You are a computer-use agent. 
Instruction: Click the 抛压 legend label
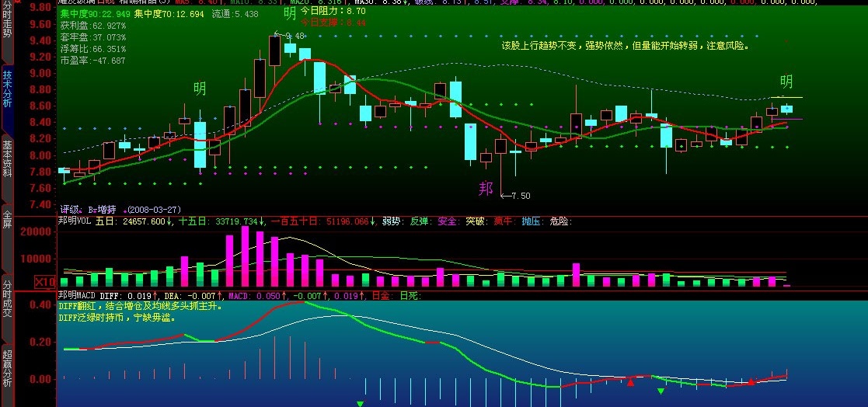[532, 221]
